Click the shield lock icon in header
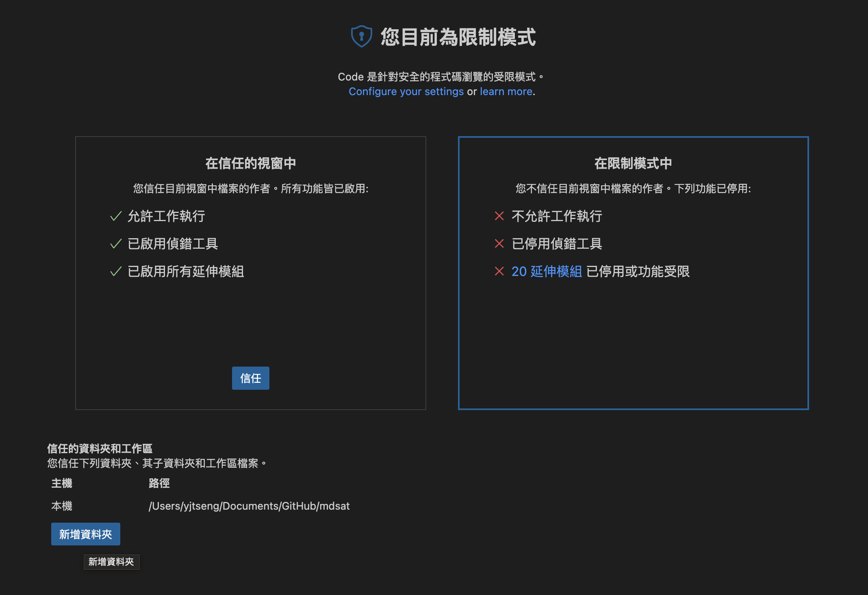The height and width of the screenshot is (595, 868). pyautogui.click(x=361, y=37)
